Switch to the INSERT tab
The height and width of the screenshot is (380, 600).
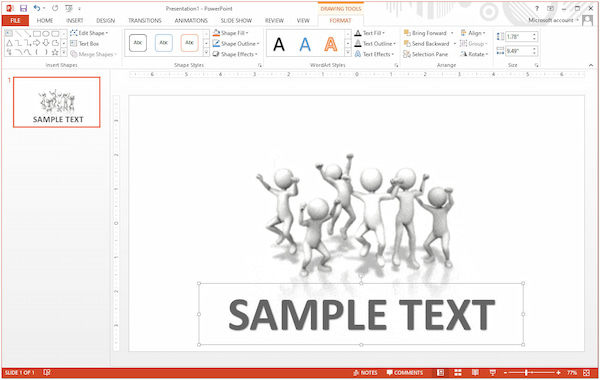75,20
